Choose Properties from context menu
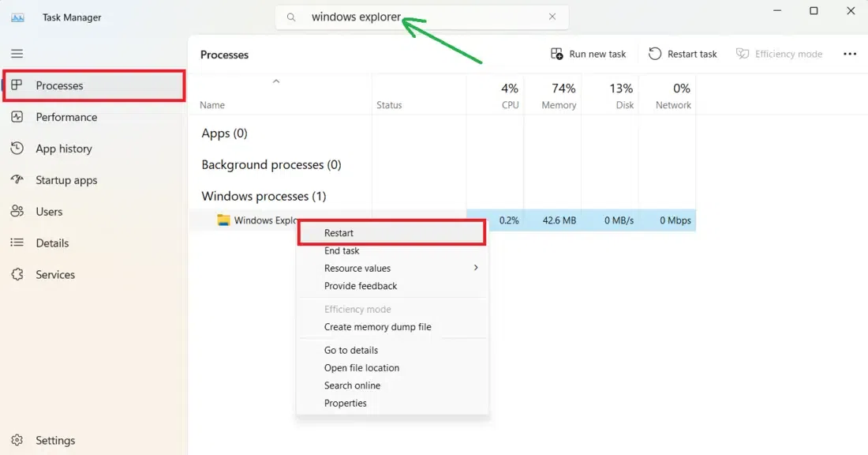The height and width of the screenshot is (455, 868). click(392, 404)
